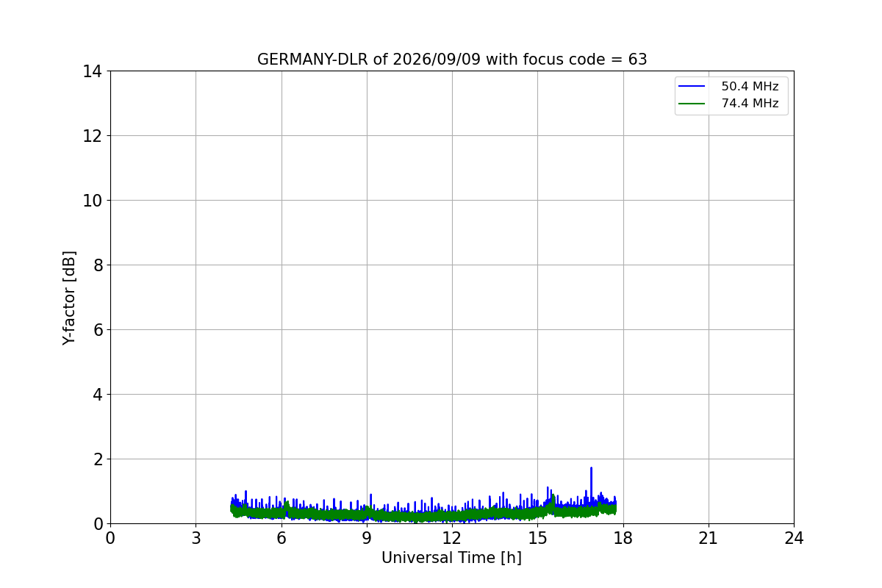
Task: Click x-axis tick label 18
Action: pos(623,538)
